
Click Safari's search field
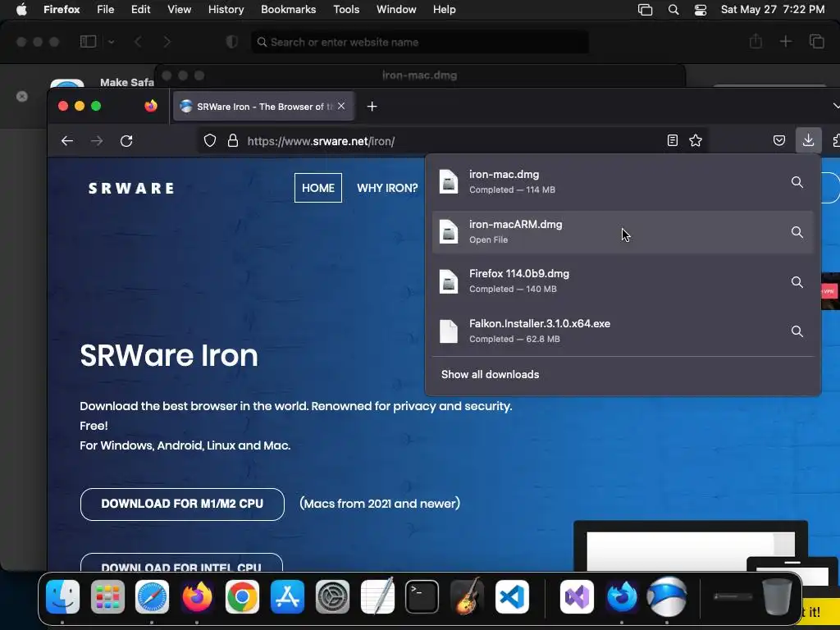420,42
